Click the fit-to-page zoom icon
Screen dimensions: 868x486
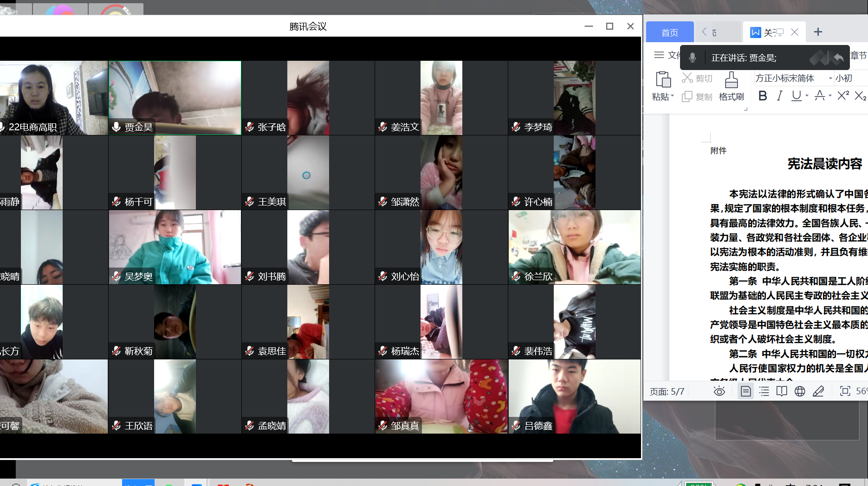[x=845, y=391]
